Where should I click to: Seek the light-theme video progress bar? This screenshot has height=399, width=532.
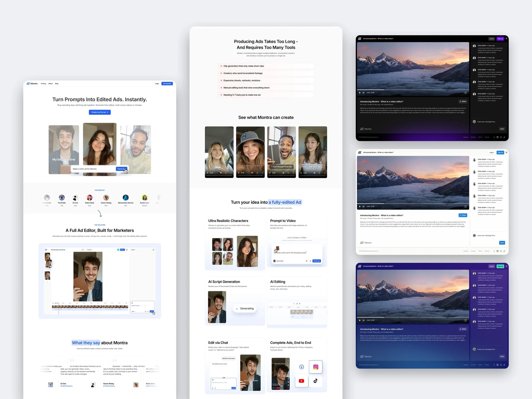click(x=413, y=203)
